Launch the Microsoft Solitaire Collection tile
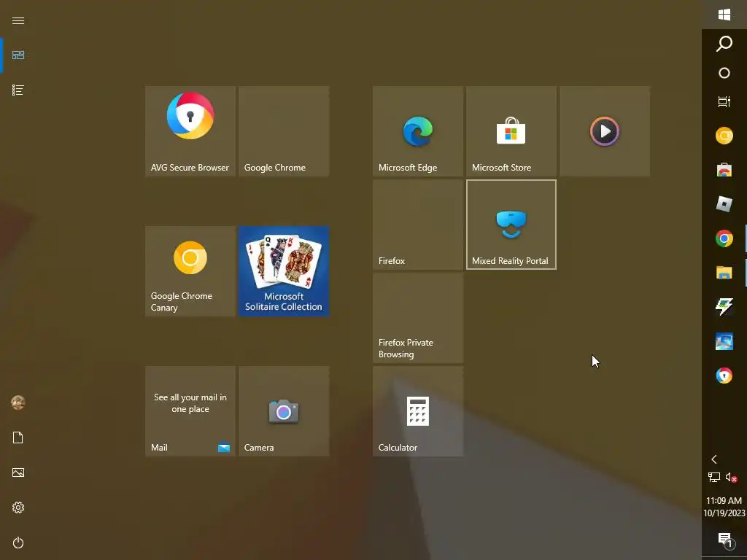Viewport: 747px width, 560px height. click(x=284, y=271)
